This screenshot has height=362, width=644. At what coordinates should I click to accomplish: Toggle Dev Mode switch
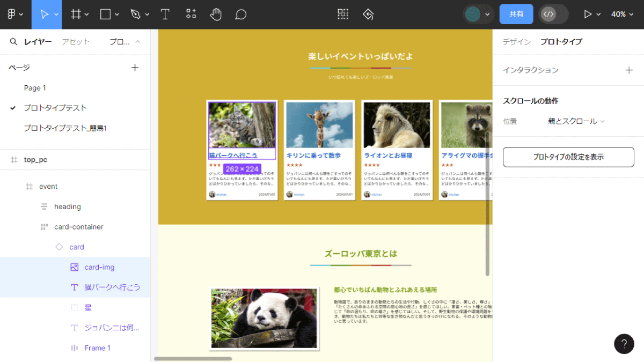(553, 14)
